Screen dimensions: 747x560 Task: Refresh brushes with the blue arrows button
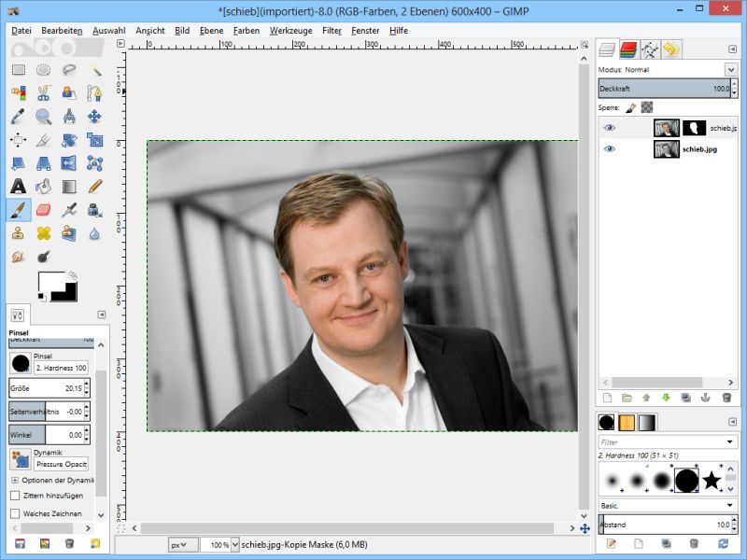tap(723, 543)
